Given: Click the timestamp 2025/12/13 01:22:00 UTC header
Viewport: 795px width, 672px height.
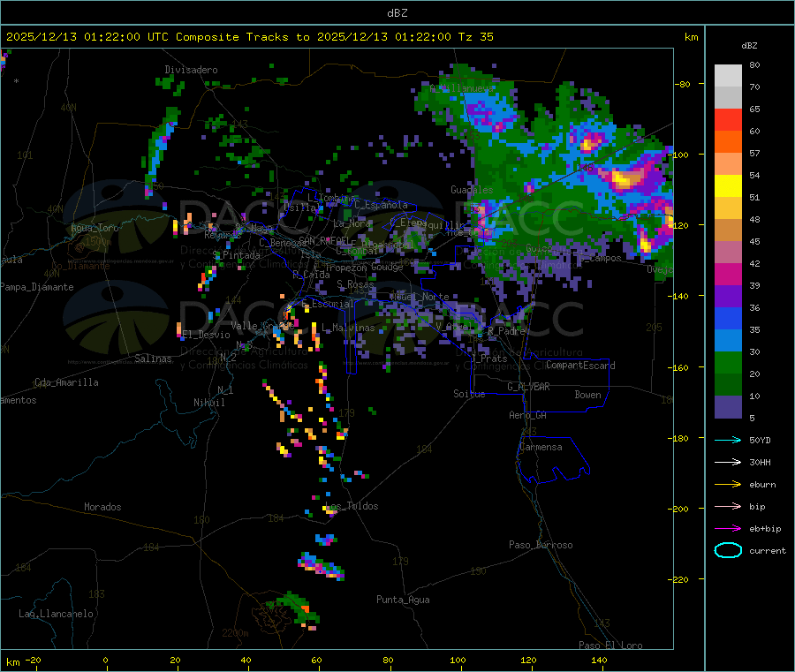Looking at the screenshot, I should click(87, 37).
